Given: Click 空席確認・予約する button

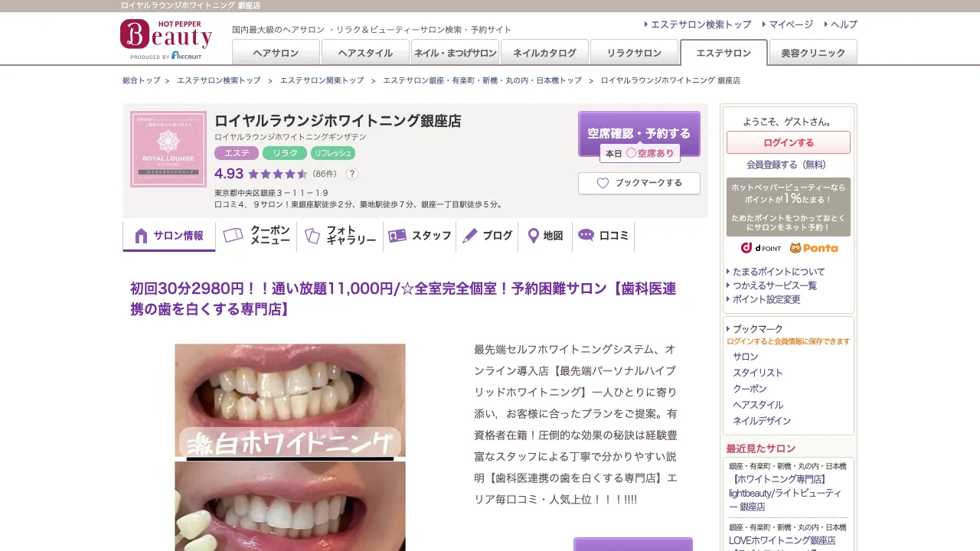Looking at the screenshot, I should click(x=639, y=133).
